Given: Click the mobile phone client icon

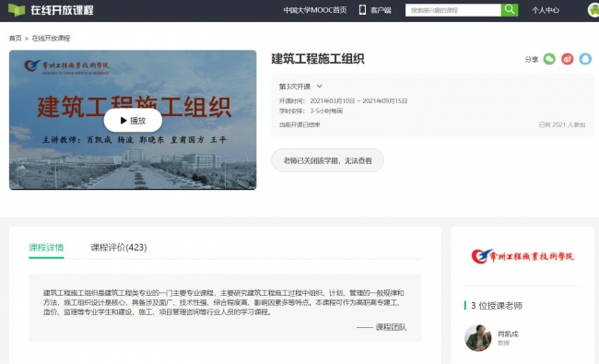Looking at the screenshot, I should [362, 10].
